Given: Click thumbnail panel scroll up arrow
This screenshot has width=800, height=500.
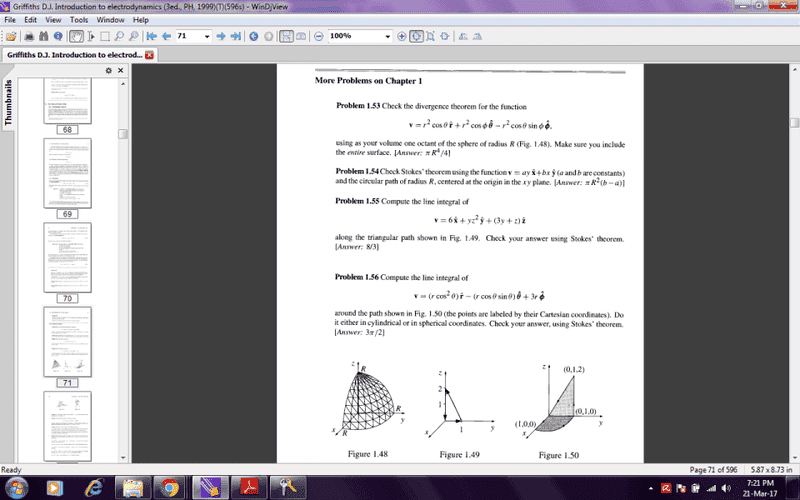Looking at the screenshot, I should pyautogui.click(x=123, y=83).
